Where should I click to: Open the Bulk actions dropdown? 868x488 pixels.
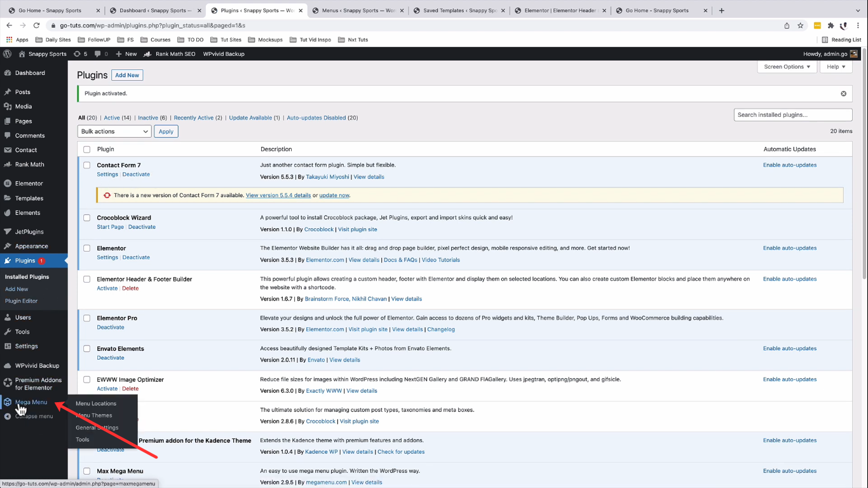click(x=114, y=132)
